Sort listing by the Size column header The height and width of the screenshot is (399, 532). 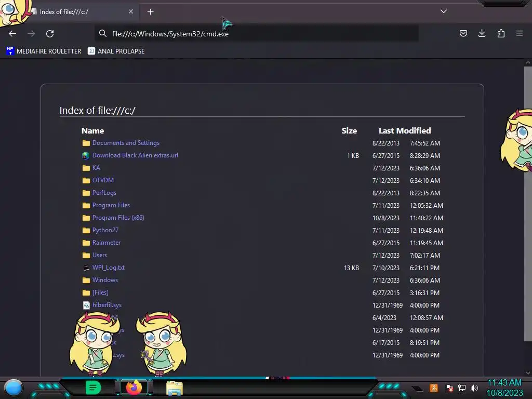[349, 131]
